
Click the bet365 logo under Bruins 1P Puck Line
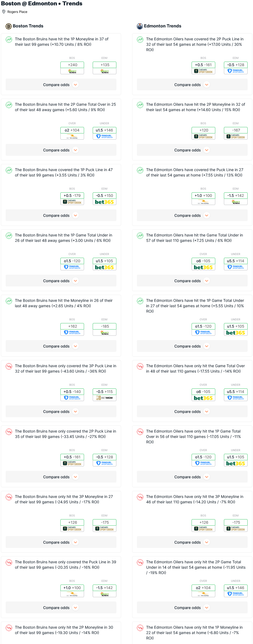104,202
